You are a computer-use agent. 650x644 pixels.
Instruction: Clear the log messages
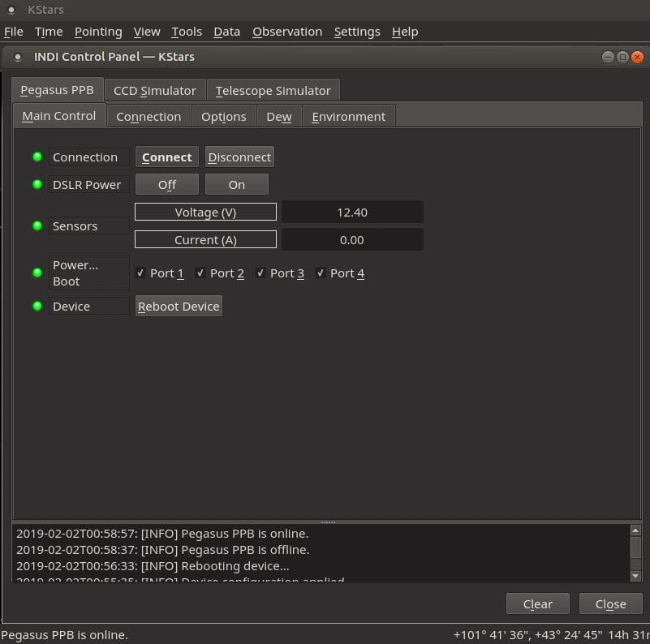coord(537,603)
